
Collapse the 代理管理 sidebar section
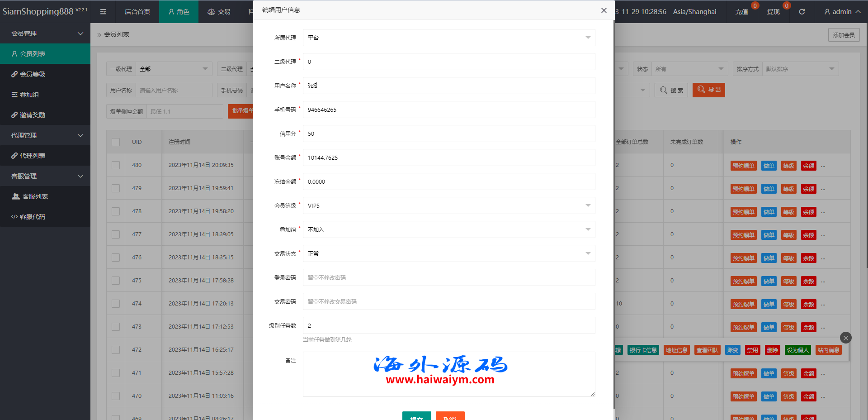pos(45,135)
